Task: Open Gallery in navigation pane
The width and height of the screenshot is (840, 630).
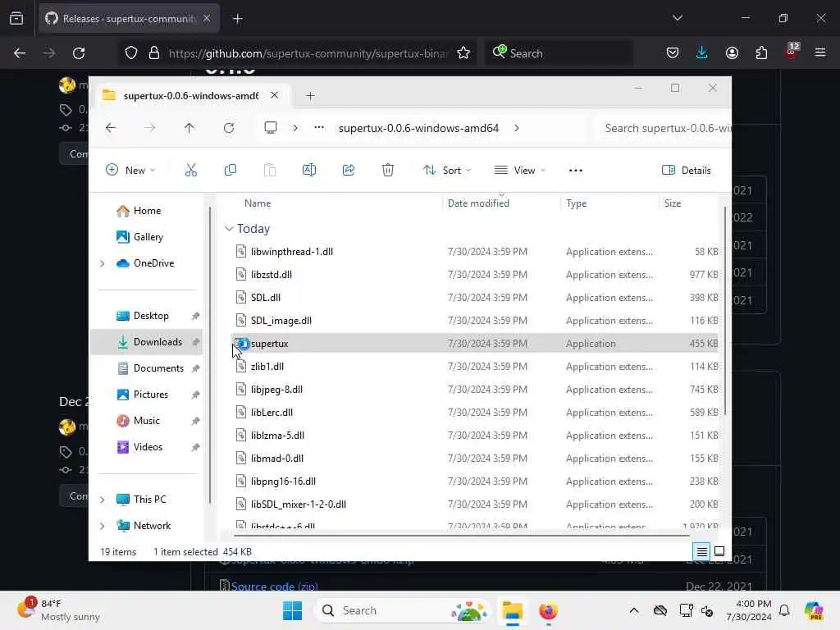Action: pyautogui.click(x=146, y=237)
